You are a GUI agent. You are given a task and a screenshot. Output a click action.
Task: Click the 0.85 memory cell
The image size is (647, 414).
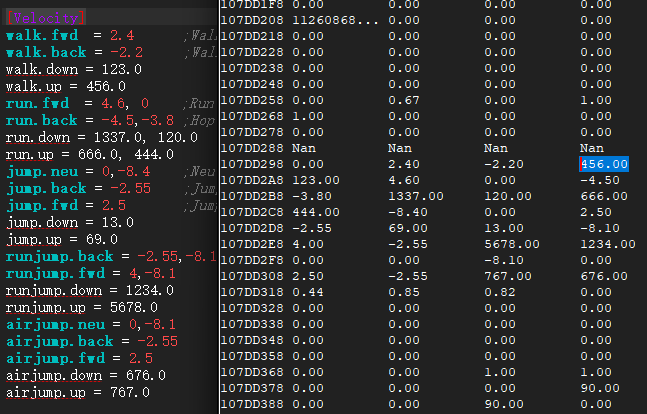(404, 292)
